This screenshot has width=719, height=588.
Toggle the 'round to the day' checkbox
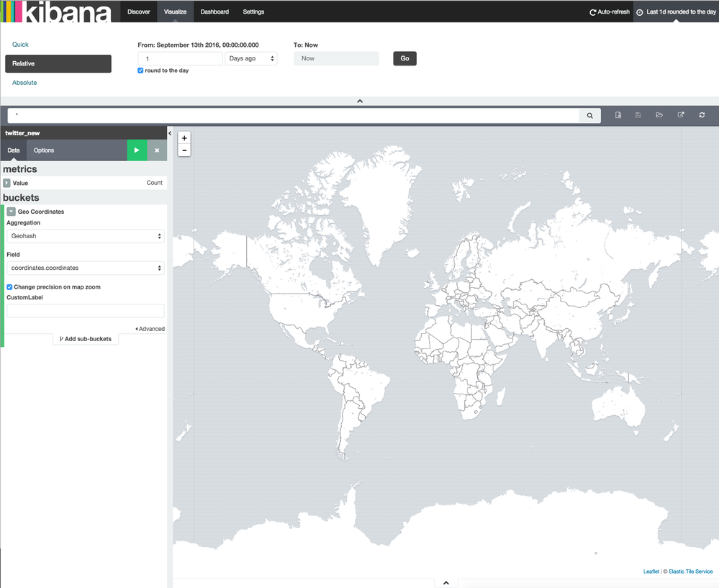(140, 71)
